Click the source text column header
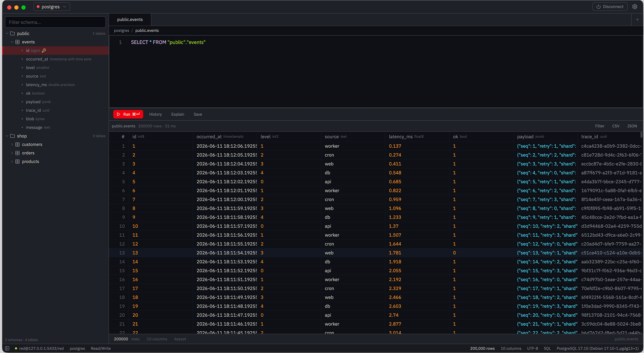Viewport: 644px width, 353px height. (x=354, y=137)
